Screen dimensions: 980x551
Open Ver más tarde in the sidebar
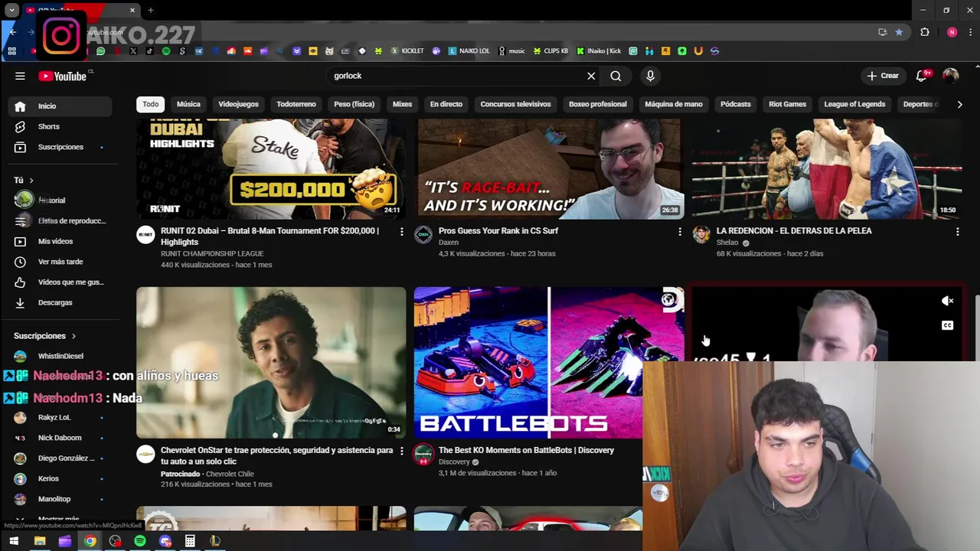pos(60,262)
